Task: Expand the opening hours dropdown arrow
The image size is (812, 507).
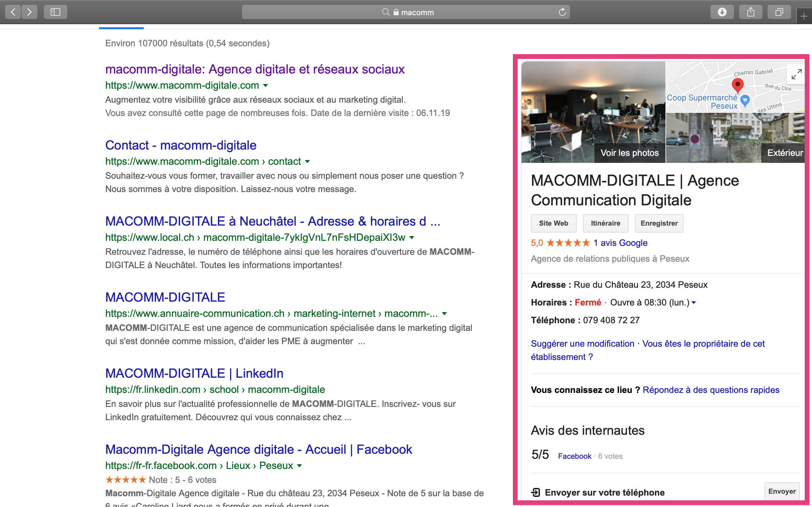Action: click(x=694, y=302)
